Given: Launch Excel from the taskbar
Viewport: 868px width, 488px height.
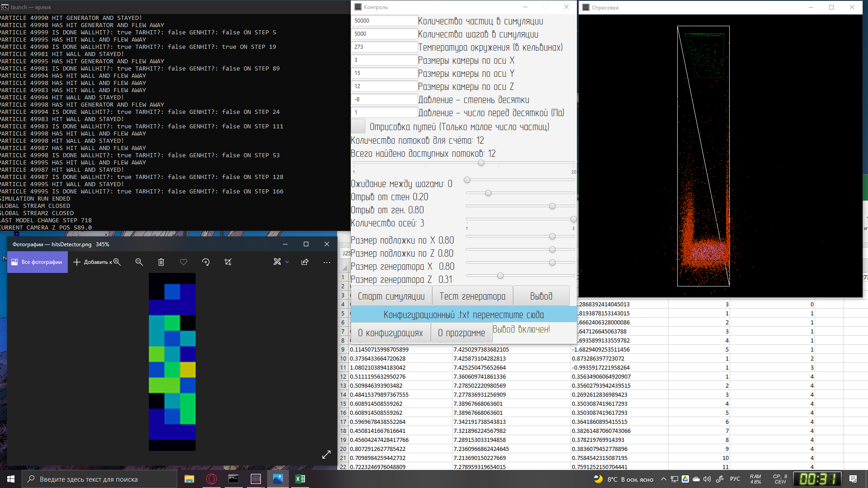Looking at the screenshot, I should (300, 479).
